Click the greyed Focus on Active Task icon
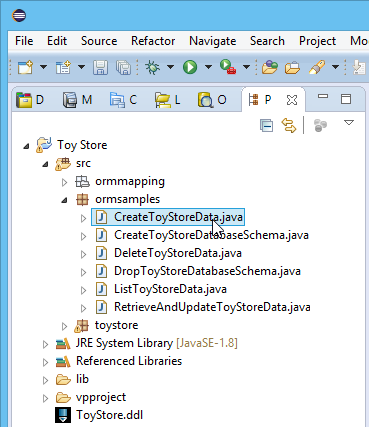The width and height of the screenshot is (369, 427). (x=320, y=125)
